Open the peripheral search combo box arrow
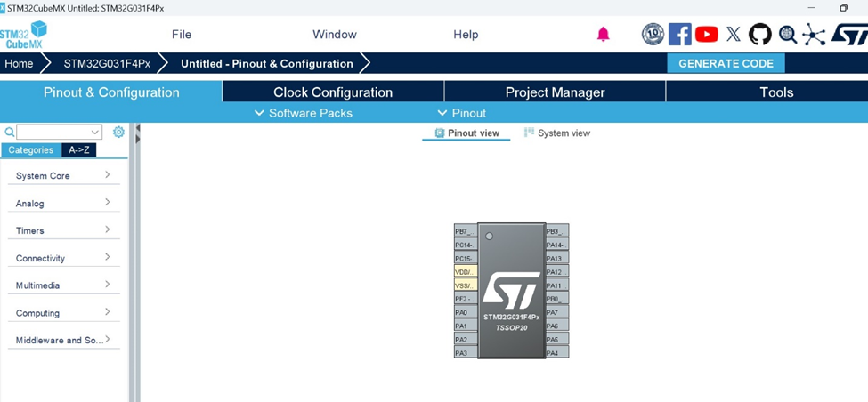Screen dimensions: 868x402 tap(95, 133)
